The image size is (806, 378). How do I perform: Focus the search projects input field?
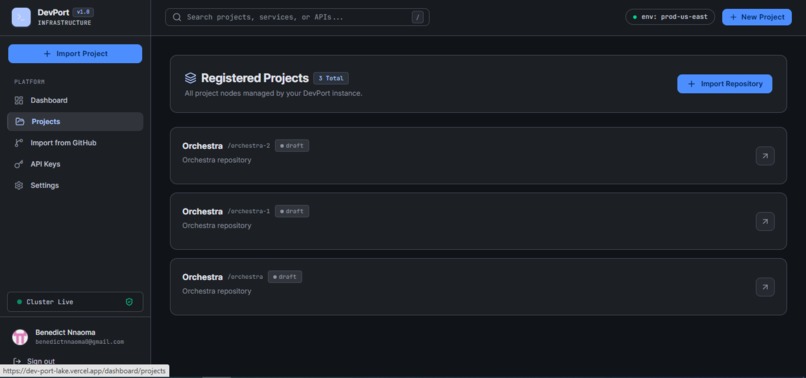coord(297,17)
